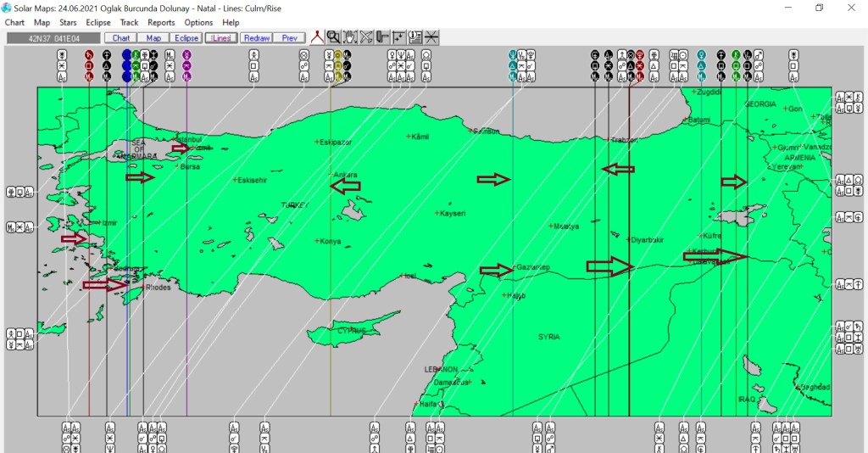Click the Map toolbar button
868x453 pixels.
[x=153, y=38]
